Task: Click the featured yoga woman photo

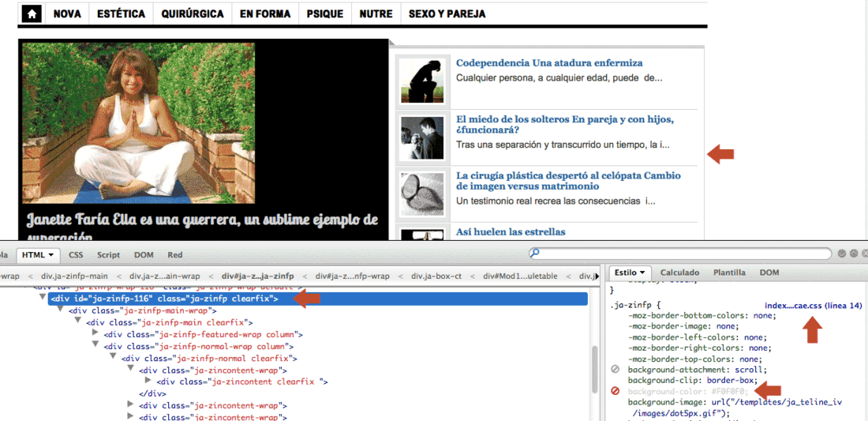Action: 138,123
